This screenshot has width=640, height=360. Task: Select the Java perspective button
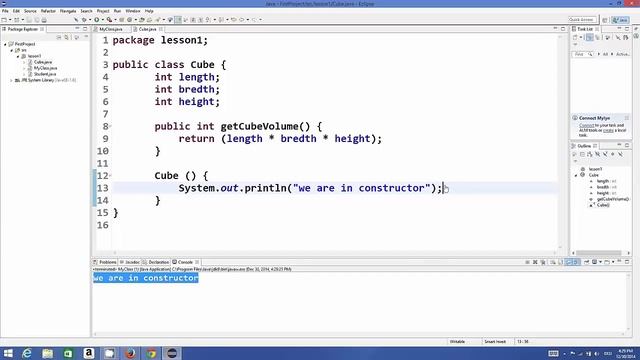(x=620, y=20)
